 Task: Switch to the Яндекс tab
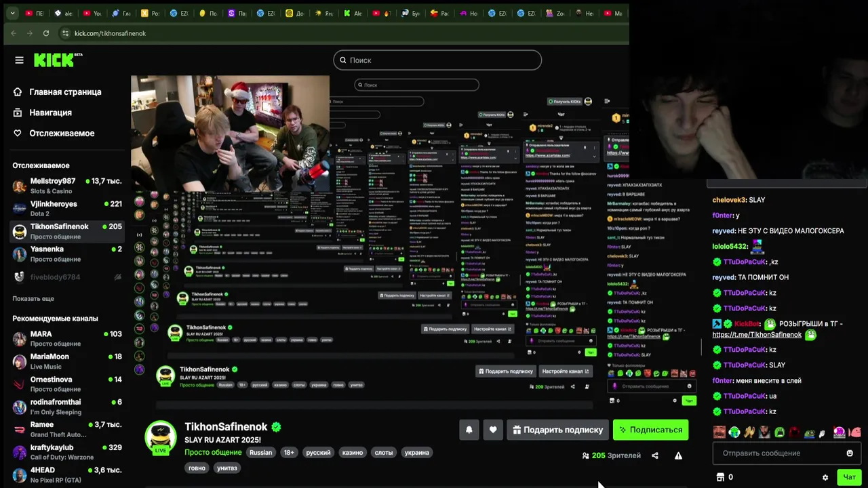[x=324, y=14]
